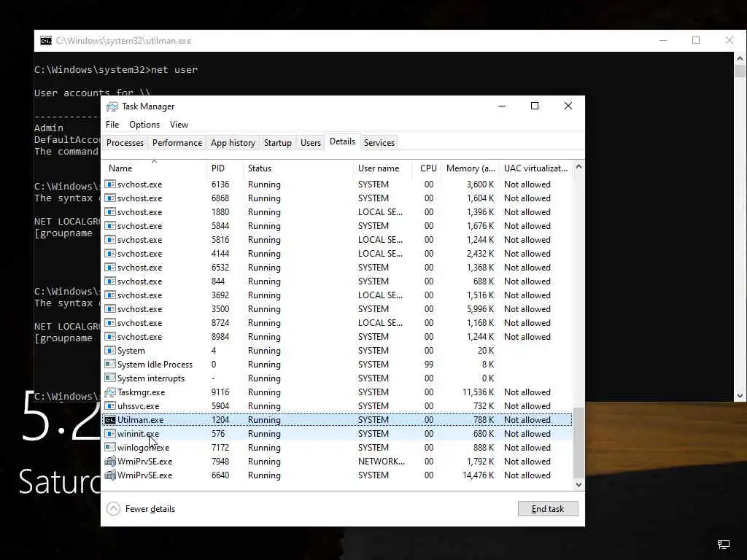The height and width of the screenshot is (560, 747).
Task: Click the winlogon.exe process icon
Action: click(110, 448)
